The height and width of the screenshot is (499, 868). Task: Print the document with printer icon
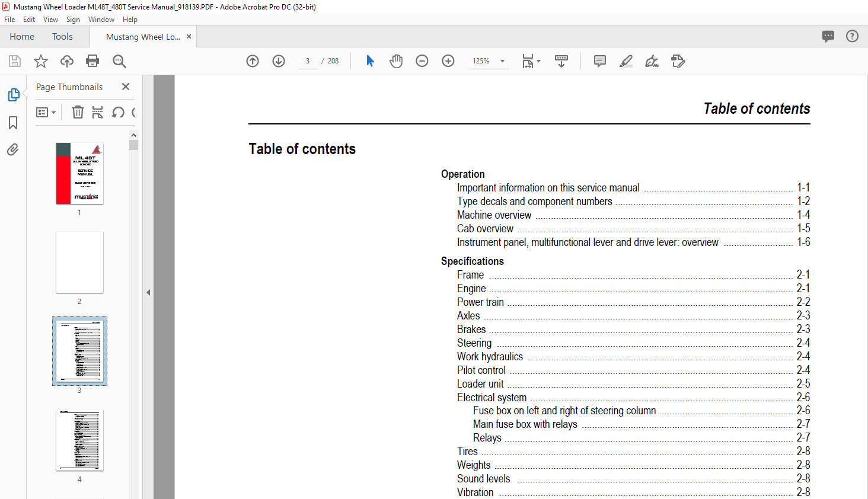(x=92, y=61)
